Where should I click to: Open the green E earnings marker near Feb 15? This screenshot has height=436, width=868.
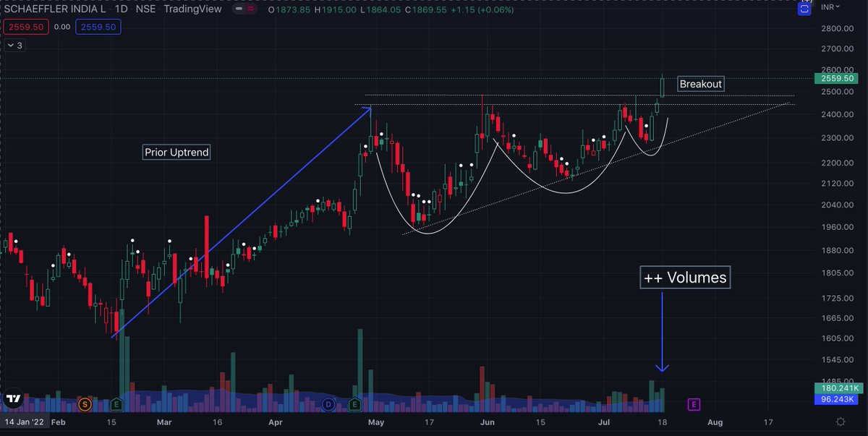click(x=117, y=404)
